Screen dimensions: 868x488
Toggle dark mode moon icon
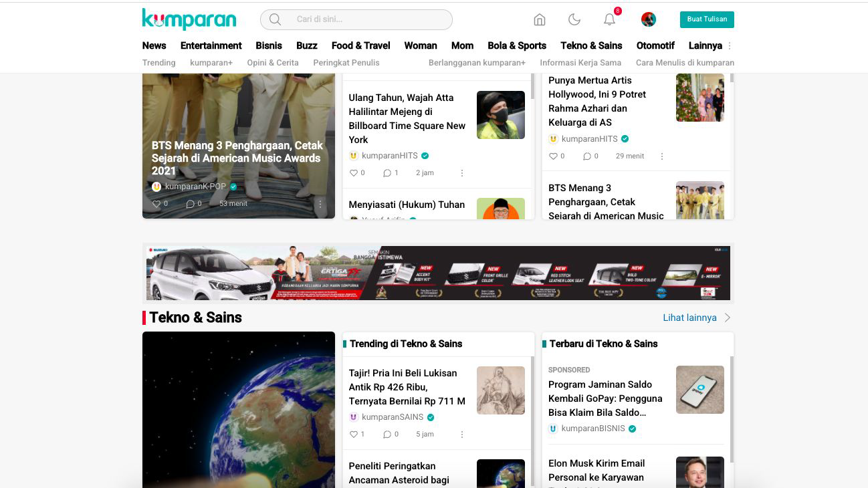tap(574, 19)
